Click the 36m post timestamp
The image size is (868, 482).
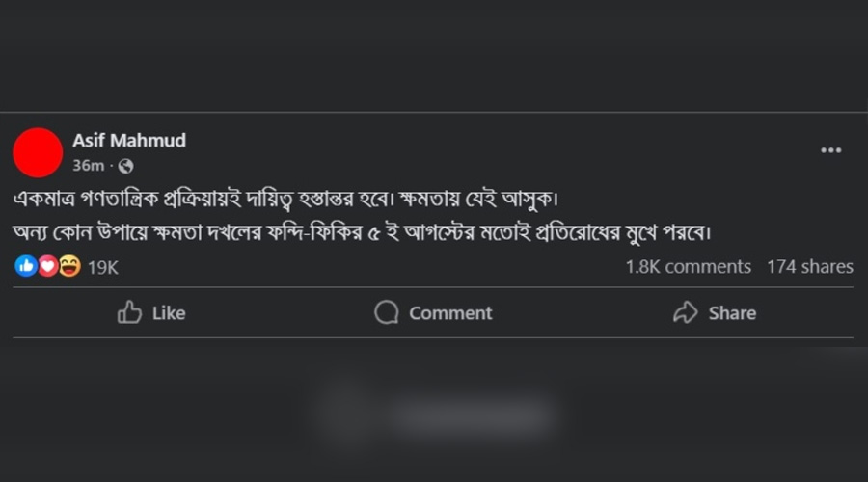(x=89, y=166)
